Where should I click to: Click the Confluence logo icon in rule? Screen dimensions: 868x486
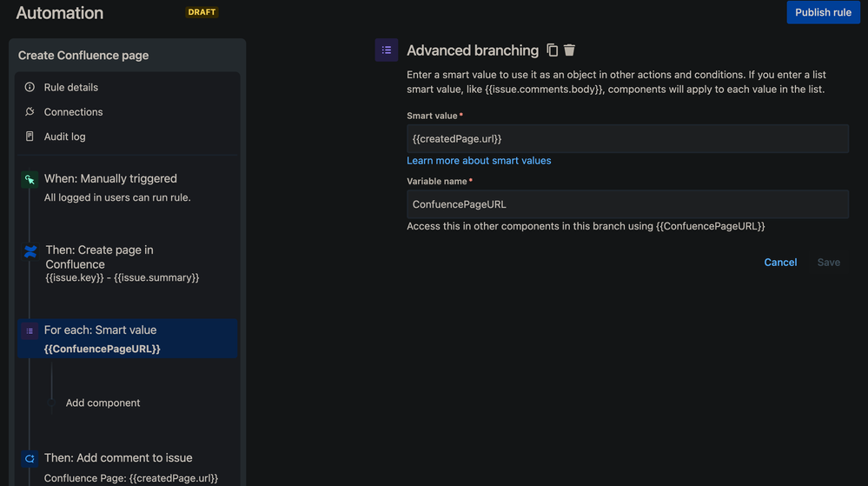tap(30, 251)
